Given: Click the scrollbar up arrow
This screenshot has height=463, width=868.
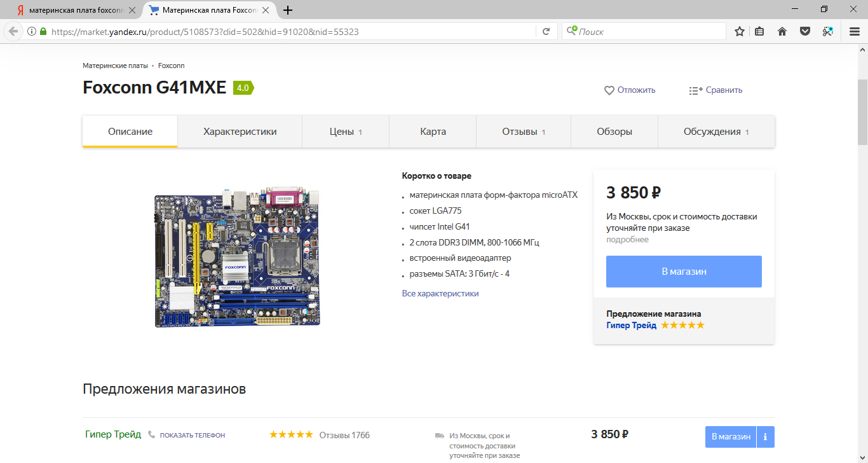Looking at the screenshot, I should point(863,50).
